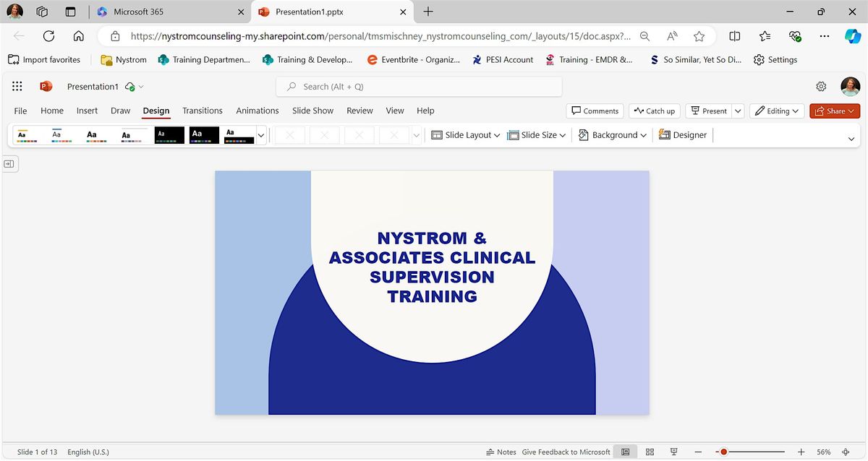
Task: Open Background dropdown
Action: [613, 135]
